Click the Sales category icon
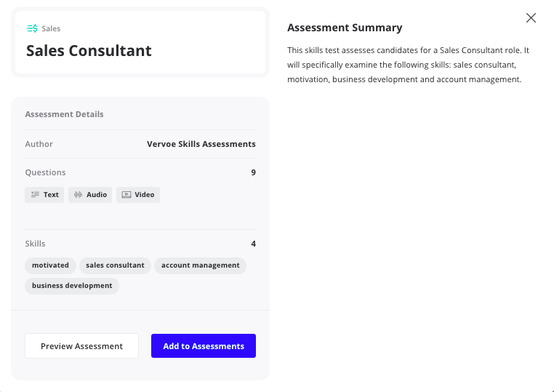554x392 pixels. pos(32,29)
